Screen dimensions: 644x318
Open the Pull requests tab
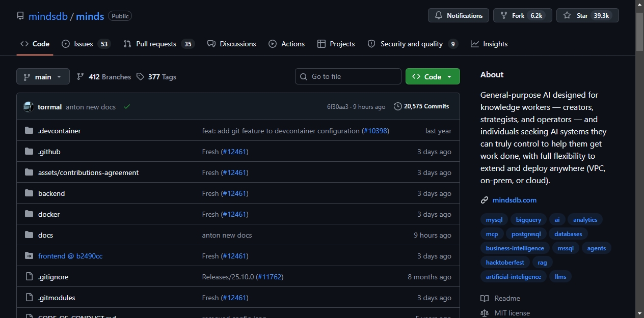pos(159,44)
